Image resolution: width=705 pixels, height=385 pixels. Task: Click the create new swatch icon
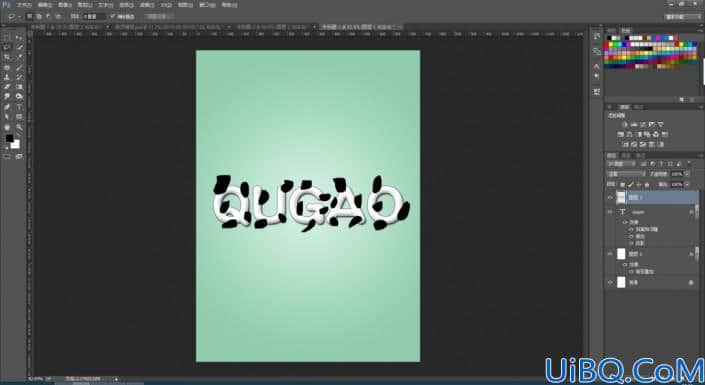point(682,99)
